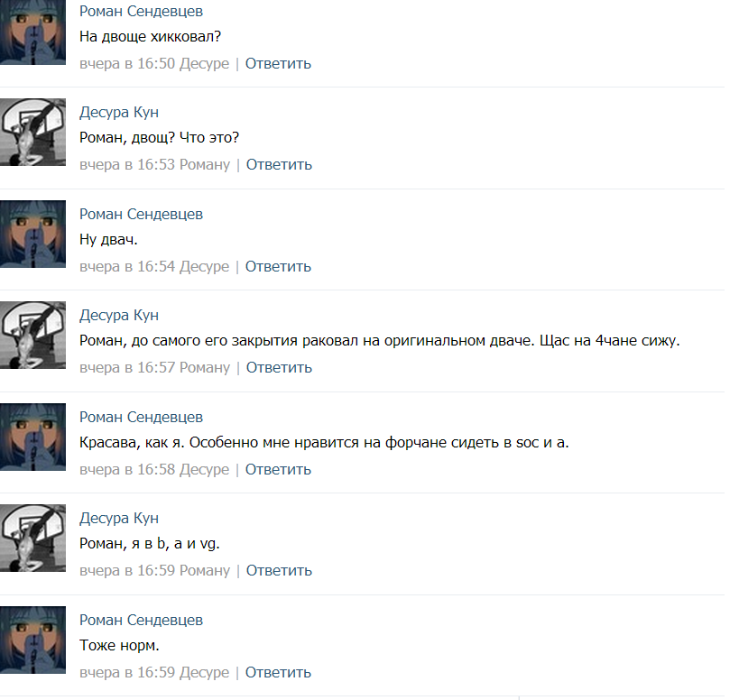This screenshot has height=700, width=739.
Task: Open Роман Сендевцев avatar on 16:58 comment
Action: tap(32, 437)
